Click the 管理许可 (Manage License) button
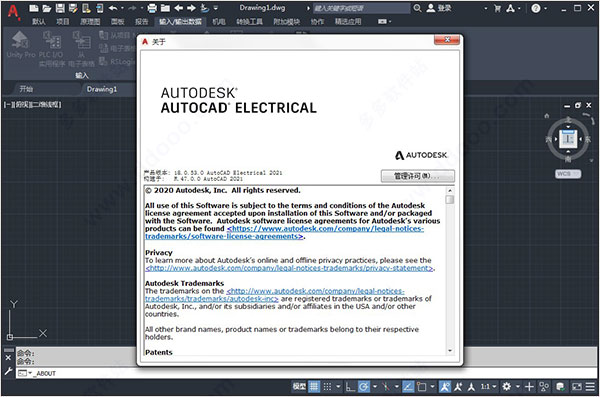The width and height of the screenshot is (600, 397). (x=417, y=176)
